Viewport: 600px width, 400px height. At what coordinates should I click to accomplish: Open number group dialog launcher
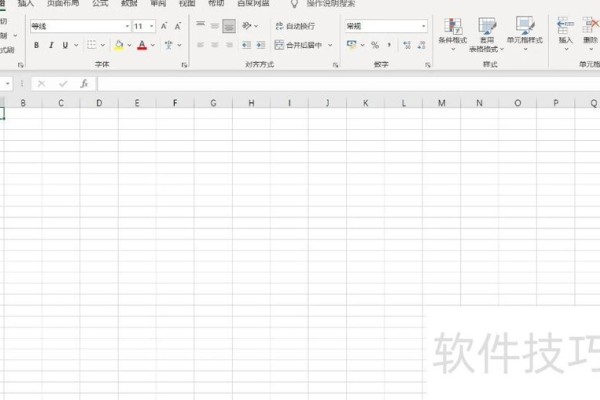pos(427,65)
